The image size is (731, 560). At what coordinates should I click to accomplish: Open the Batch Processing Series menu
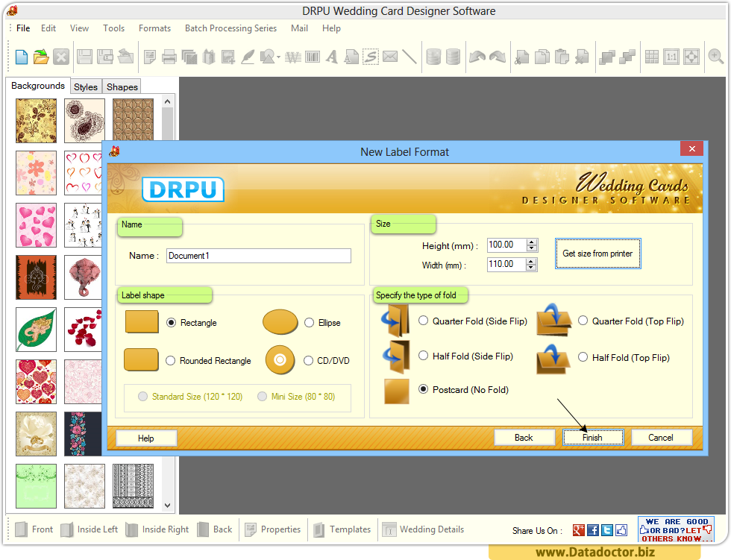(230, 28)
